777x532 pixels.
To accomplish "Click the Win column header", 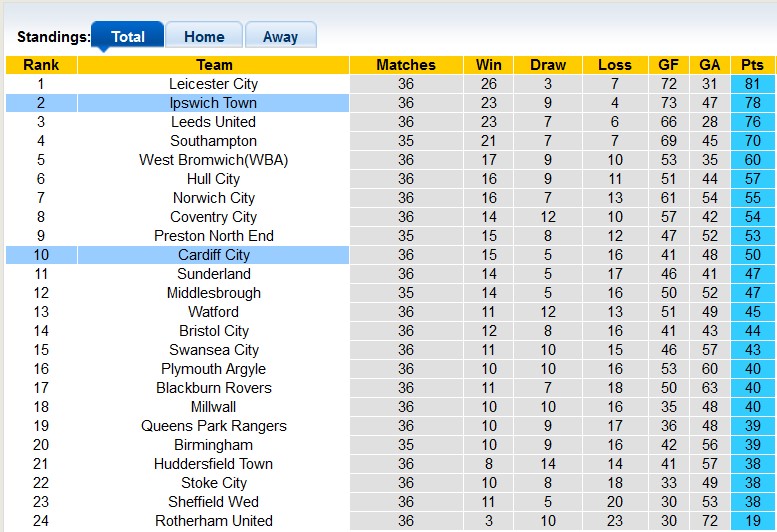I will point(489,65).
